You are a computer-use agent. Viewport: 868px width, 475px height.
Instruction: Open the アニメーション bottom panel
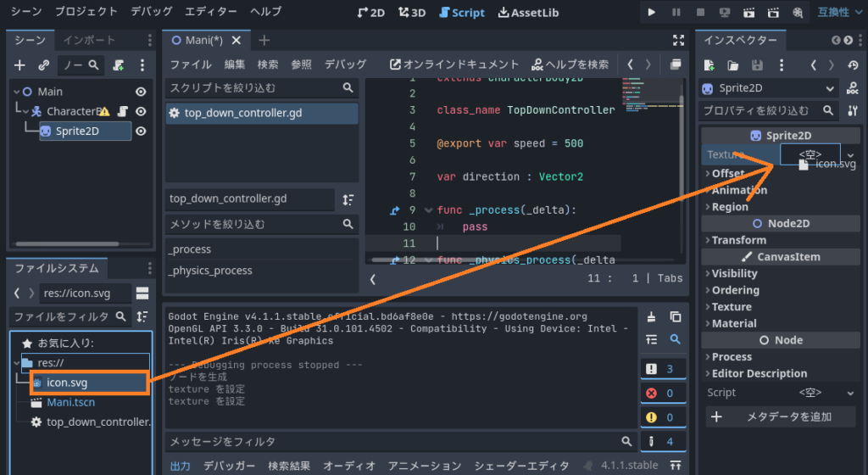(425, 466)
